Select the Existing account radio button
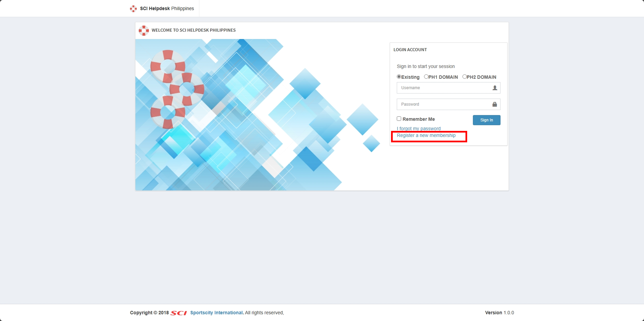Viewport: 644px width, 321px height. [x=399, y=77]
